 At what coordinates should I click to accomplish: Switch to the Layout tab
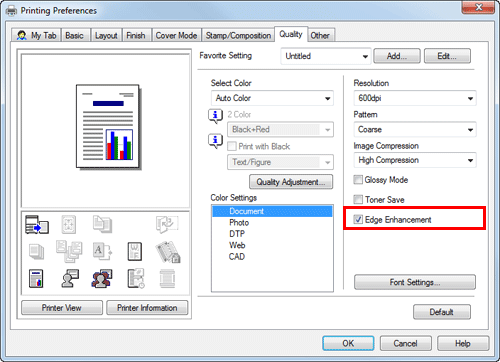coord(106,35)
